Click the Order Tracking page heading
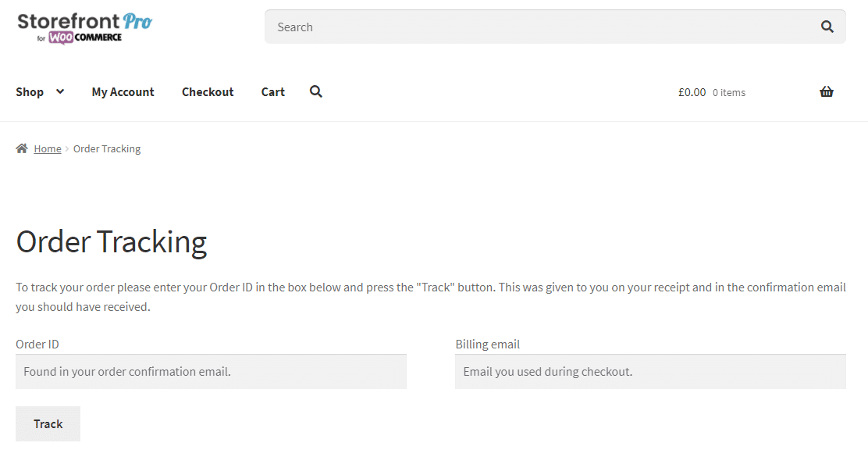 click(x=112, y=243)
